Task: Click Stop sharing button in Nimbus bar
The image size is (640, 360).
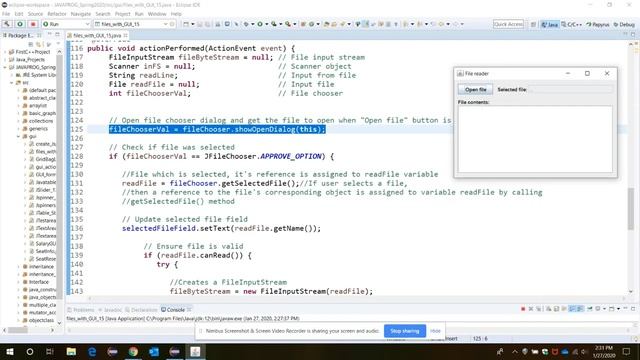Action: 404,331
